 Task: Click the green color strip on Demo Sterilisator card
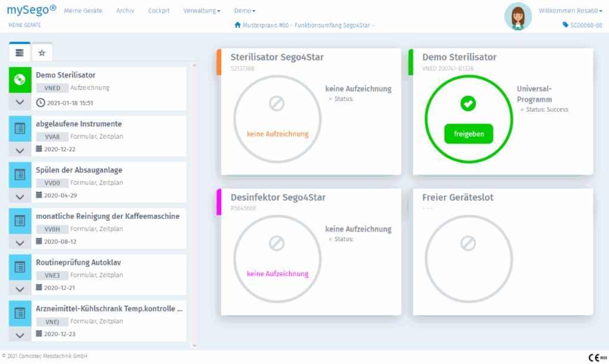tap(410, 62)
